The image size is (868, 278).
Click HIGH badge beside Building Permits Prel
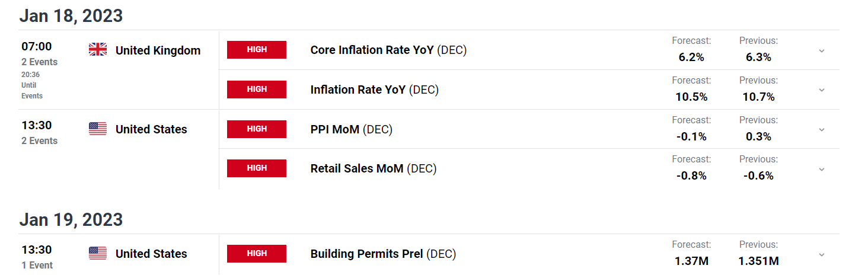(257, 253)
